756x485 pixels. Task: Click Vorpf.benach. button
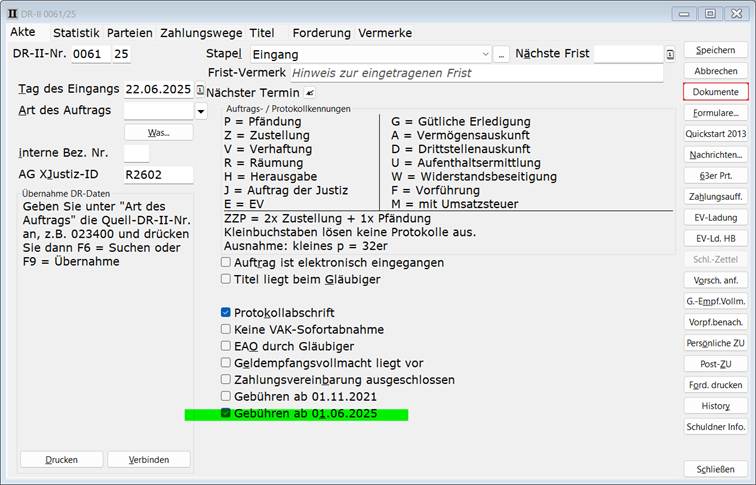click(x=716, y=322)
